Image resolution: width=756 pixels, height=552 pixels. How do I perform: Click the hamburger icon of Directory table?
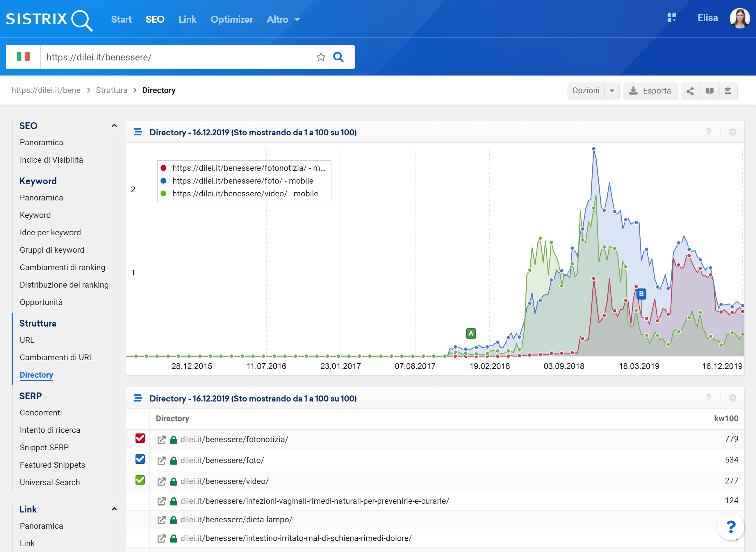coord(138,398)
